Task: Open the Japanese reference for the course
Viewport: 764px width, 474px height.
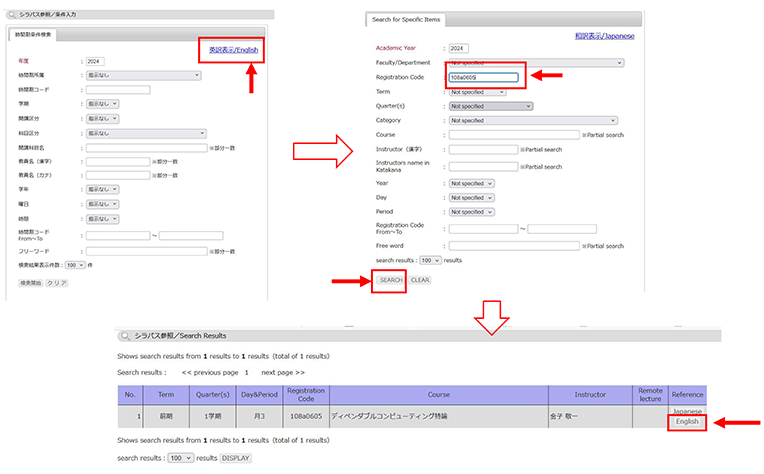Action: tap(687, 411)
